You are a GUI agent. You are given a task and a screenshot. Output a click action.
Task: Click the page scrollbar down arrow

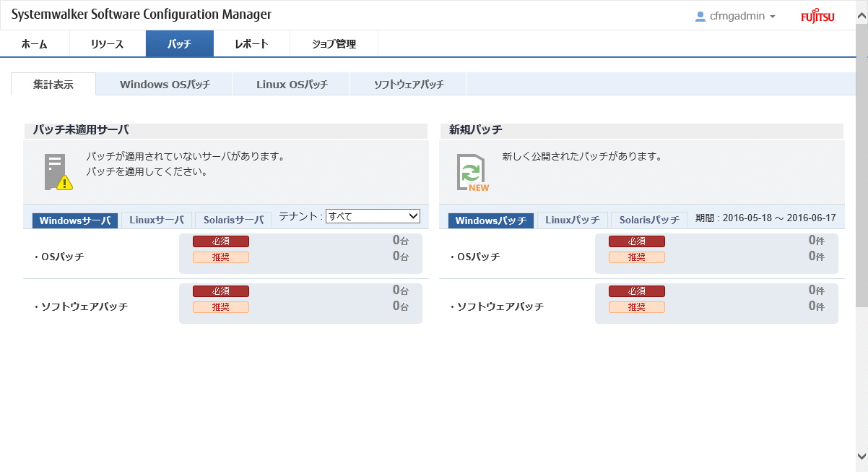pos(862,456)
